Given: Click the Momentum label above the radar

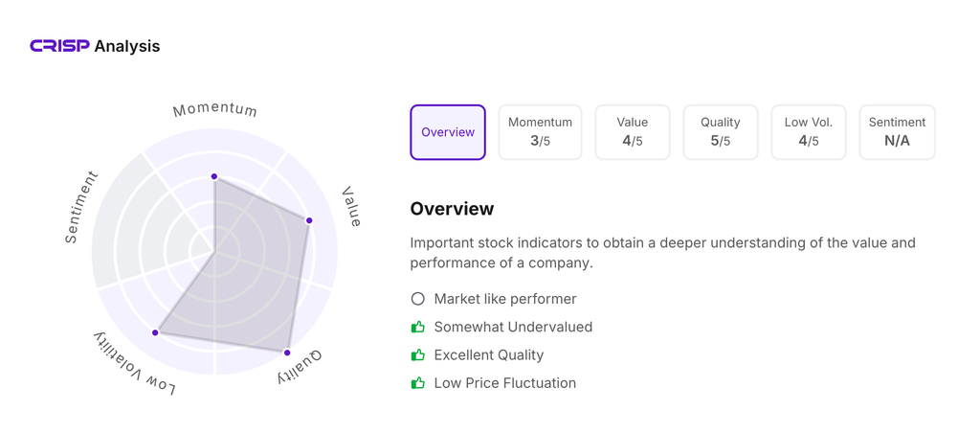Looking at the screenshot, I should coord(215,109).
